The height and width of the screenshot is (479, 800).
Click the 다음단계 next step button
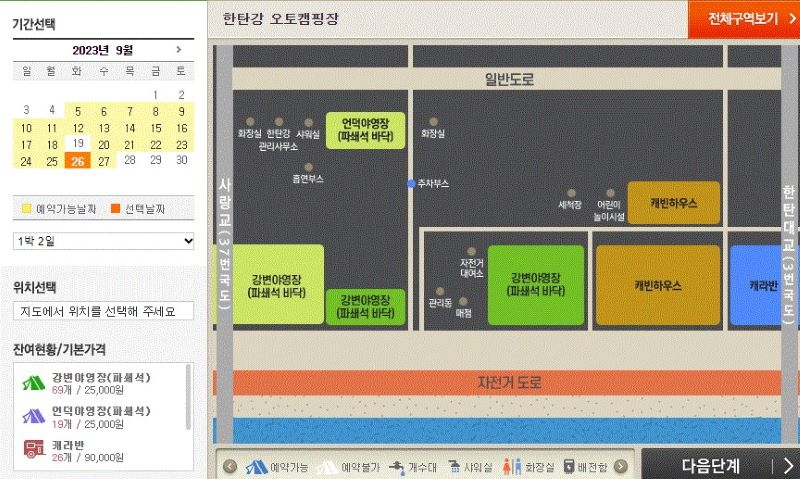click(x=720, y=464)
